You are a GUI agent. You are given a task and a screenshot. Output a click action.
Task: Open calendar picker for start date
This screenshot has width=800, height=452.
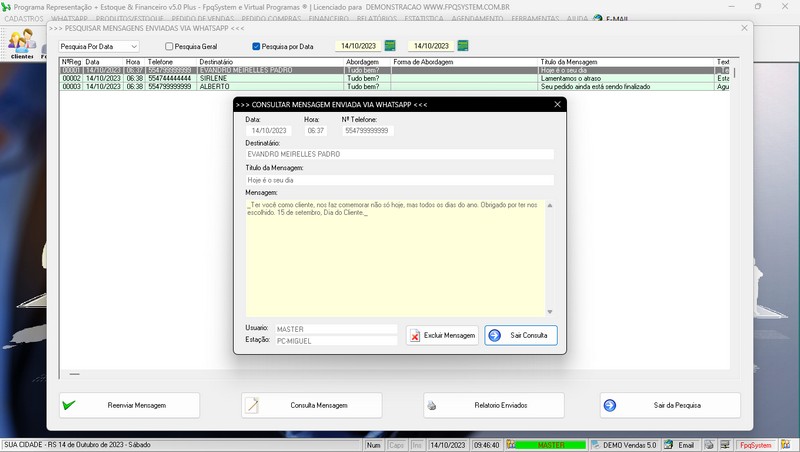tap(390, 46)
